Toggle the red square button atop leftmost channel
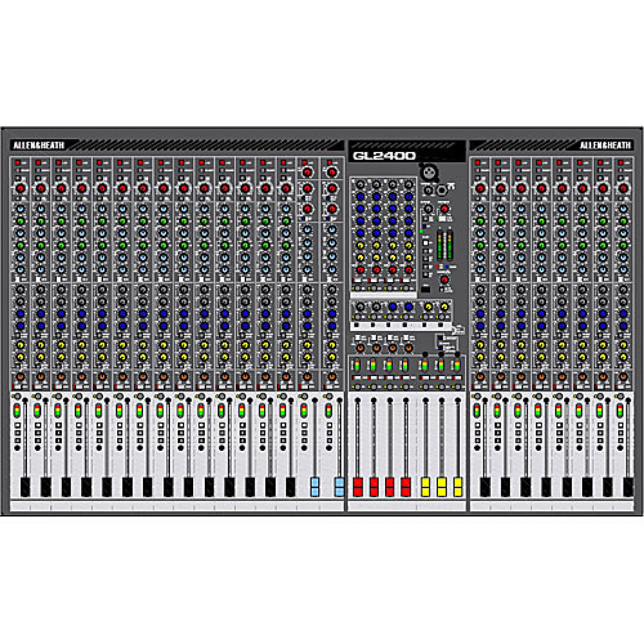The width and height of the screenshot is (644, 644). pyautogui.click(x=18, y=163)
